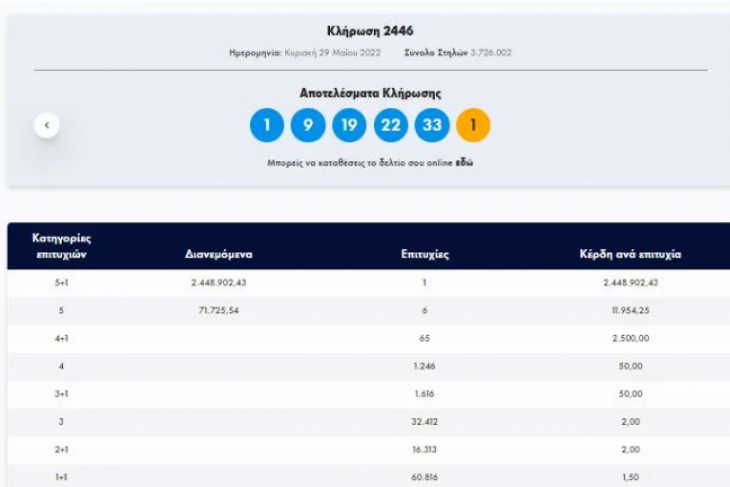730x487 pixels.
Task: Click the 11.954,25 winnings value
Action: [630, 311]
